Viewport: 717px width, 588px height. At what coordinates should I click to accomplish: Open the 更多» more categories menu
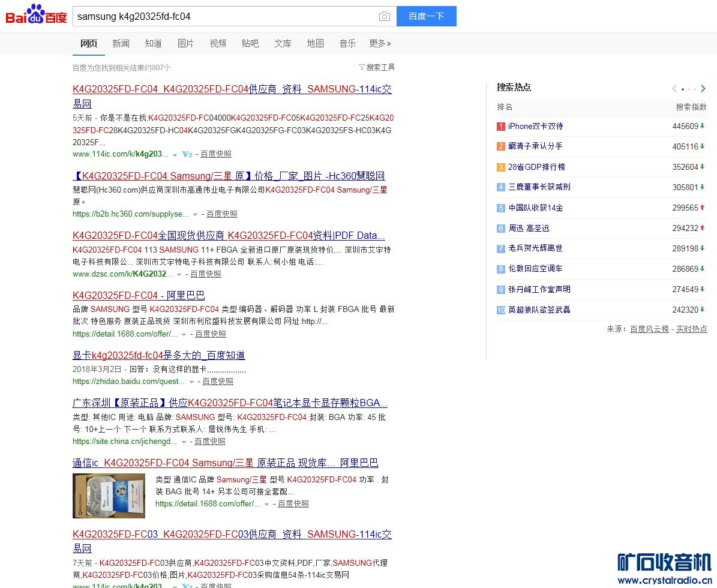point(380,43)
